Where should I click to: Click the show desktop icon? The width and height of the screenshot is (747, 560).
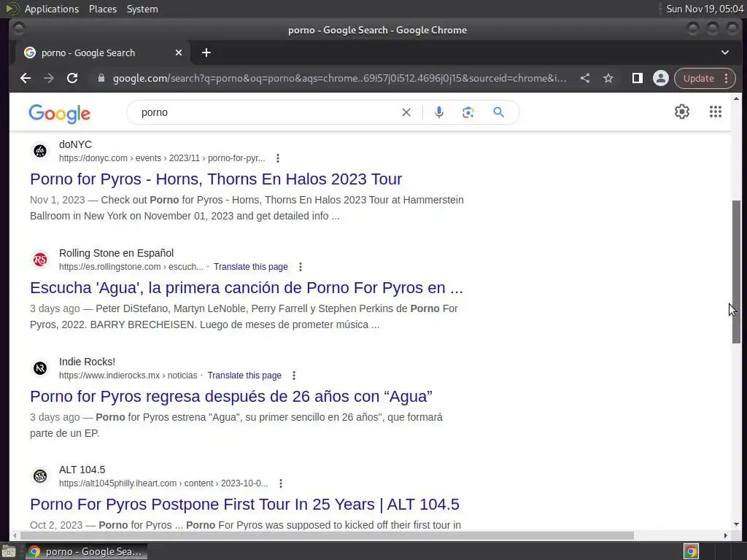coord(9,551)
